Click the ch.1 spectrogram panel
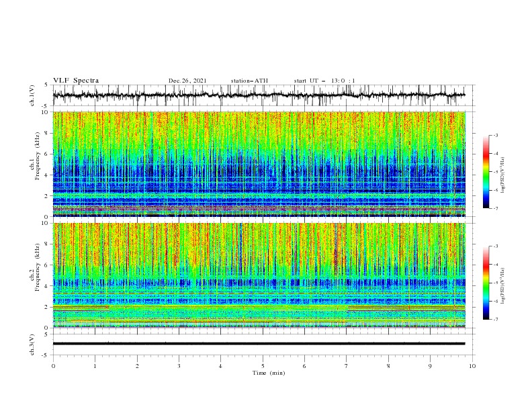The width and height of the screenshot is (532, 411). click(x=259, y=164)
